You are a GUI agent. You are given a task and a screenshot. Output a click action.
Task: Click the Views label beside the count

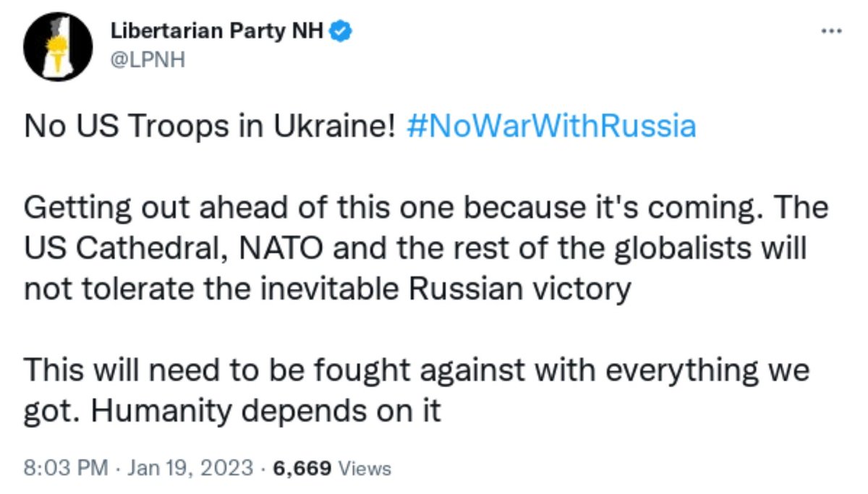[365, 468]
